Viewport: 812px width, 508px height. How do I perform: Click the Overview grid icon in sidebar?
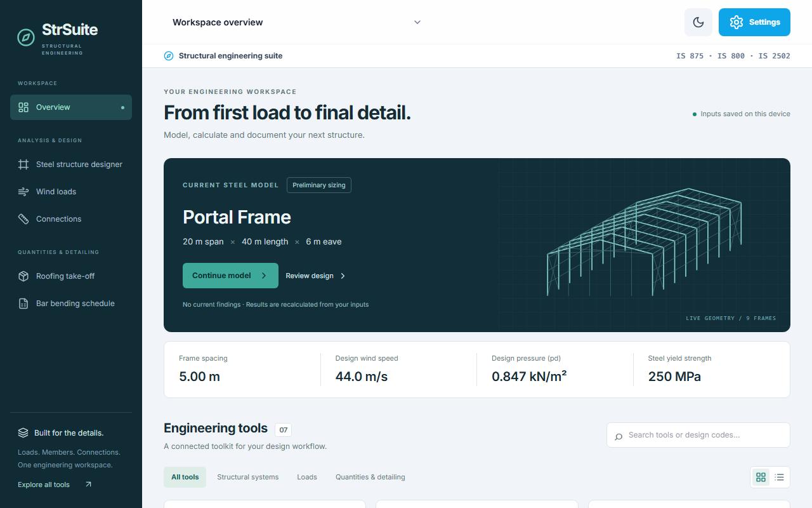point(23,107)
